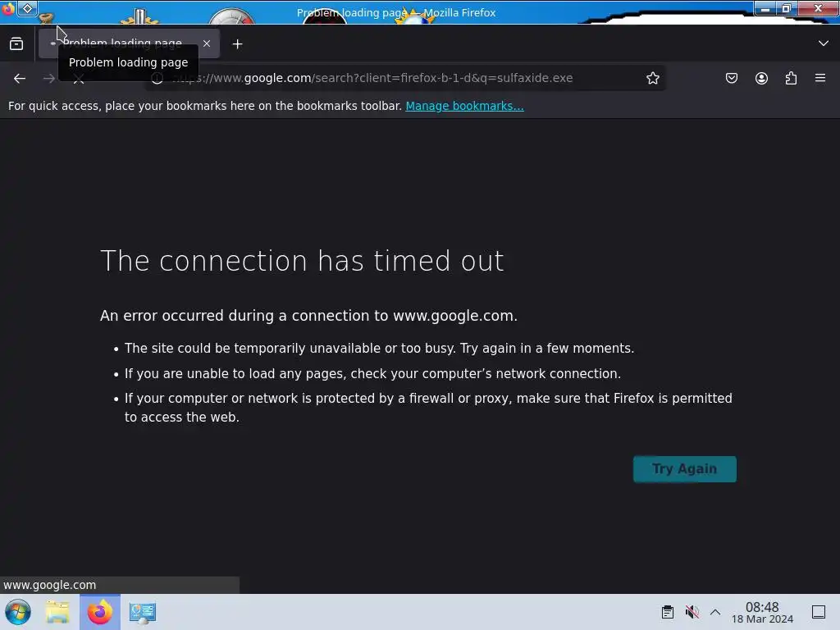Screen dimensions: 840x630
Task: Expand the hidden system tray icons
Action: click(x=715, y=612)
